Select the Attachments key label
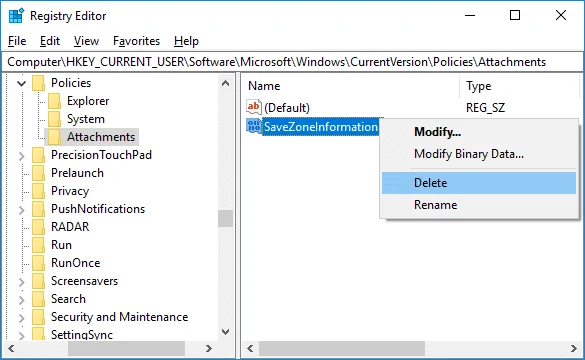 (101, 137)
